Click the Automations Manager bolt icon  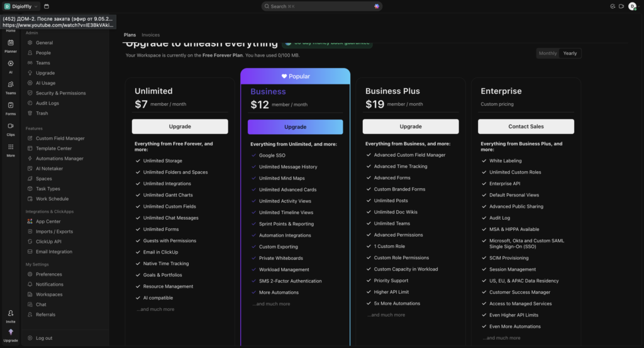[30, 158]
